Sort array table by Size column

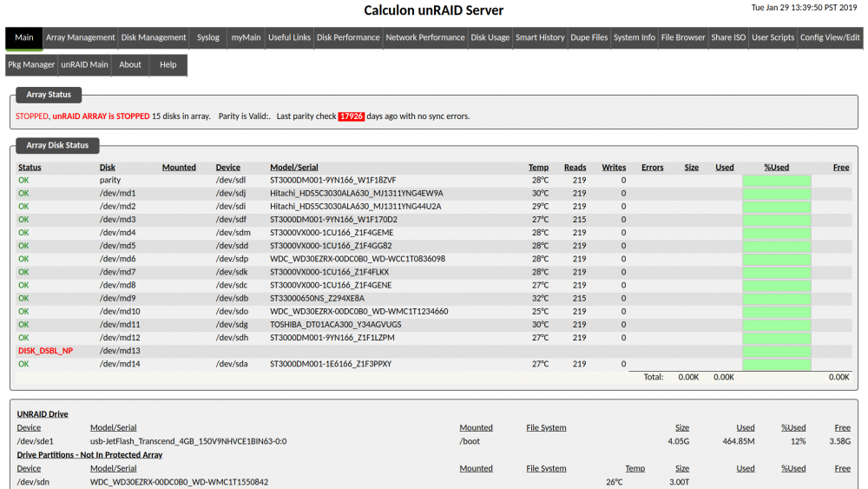[x=692, y=168]
